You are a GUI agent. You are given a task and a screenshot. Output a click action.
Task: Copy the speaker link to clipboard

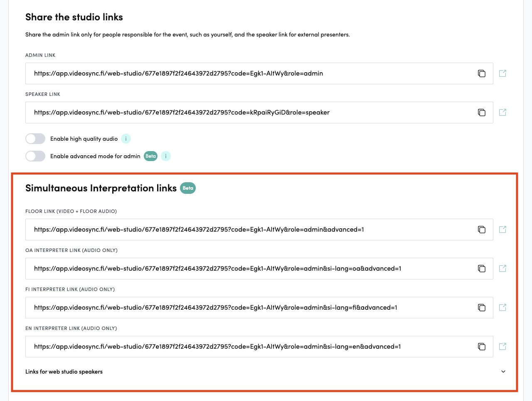point(481,112)
